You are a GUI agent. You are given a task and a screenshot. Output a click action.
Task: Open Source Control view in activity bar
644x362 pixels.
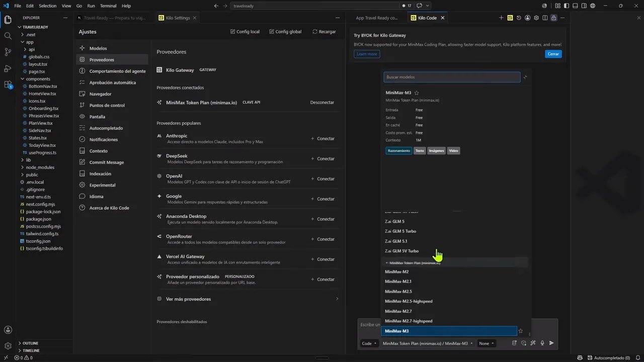(8, 52)
